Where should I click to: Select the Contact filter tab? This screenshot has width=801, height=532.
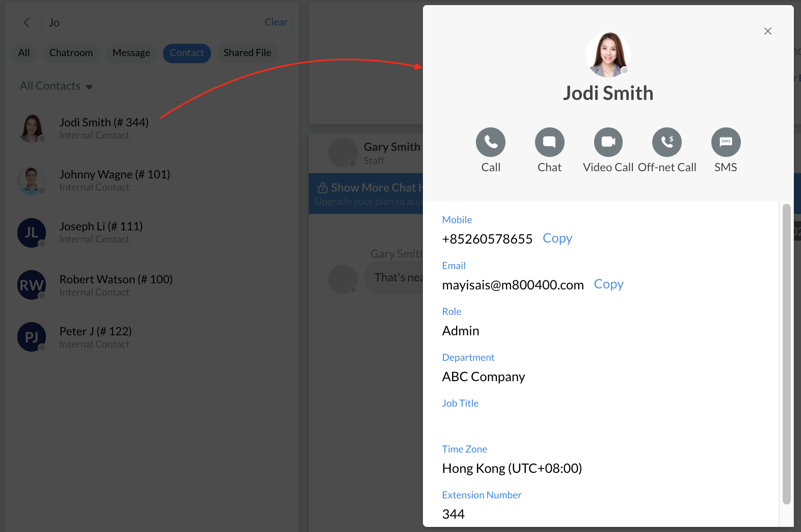(x=186, y=53)
